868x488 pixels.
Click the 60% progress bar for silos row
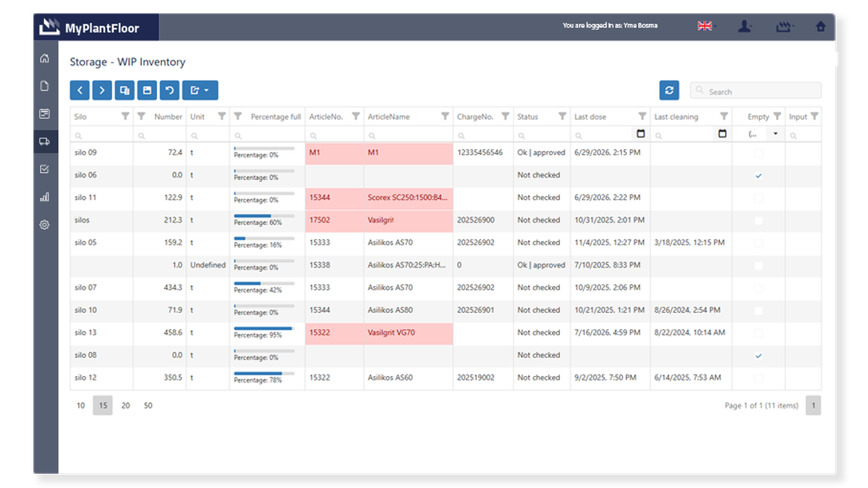tap(264, 215)
